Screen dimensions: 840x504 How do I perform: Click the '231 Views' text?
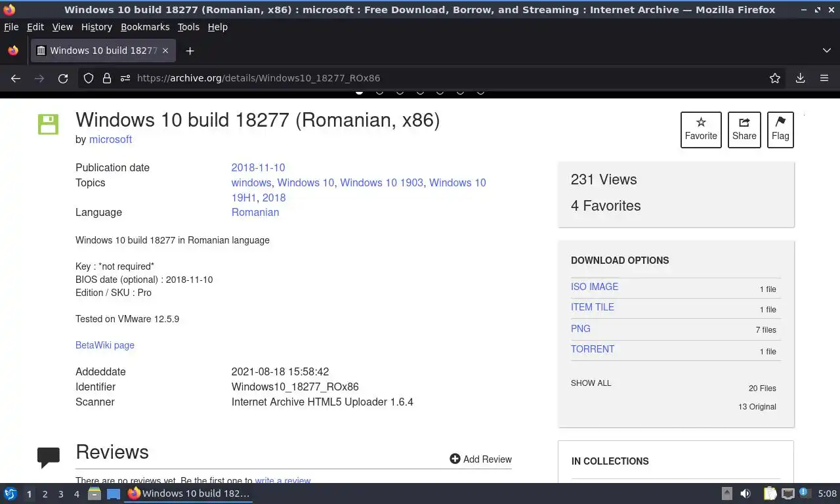point(604,180)
